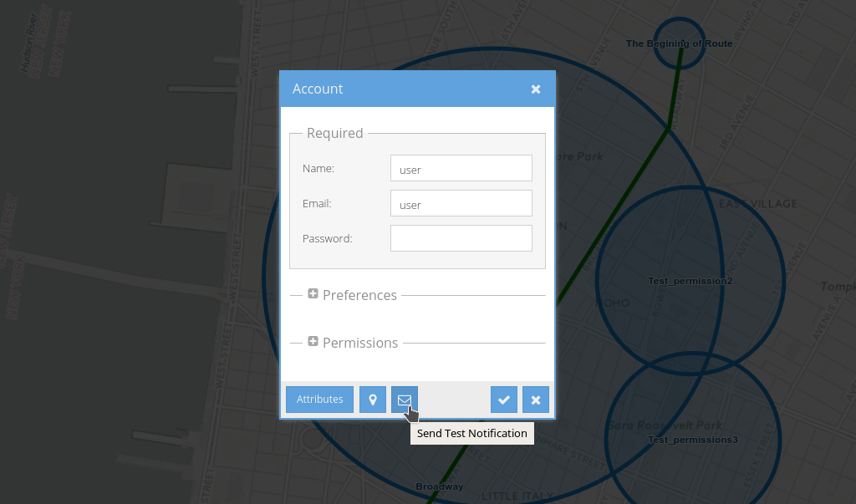Viewport: 856px width, 504px height.
Task: Cancel using the footer X button
Action: coord(535,400)
